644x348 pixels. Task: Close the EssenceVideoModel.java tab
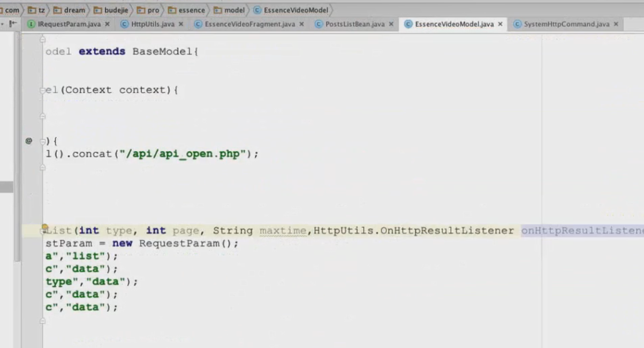(500, 24)
